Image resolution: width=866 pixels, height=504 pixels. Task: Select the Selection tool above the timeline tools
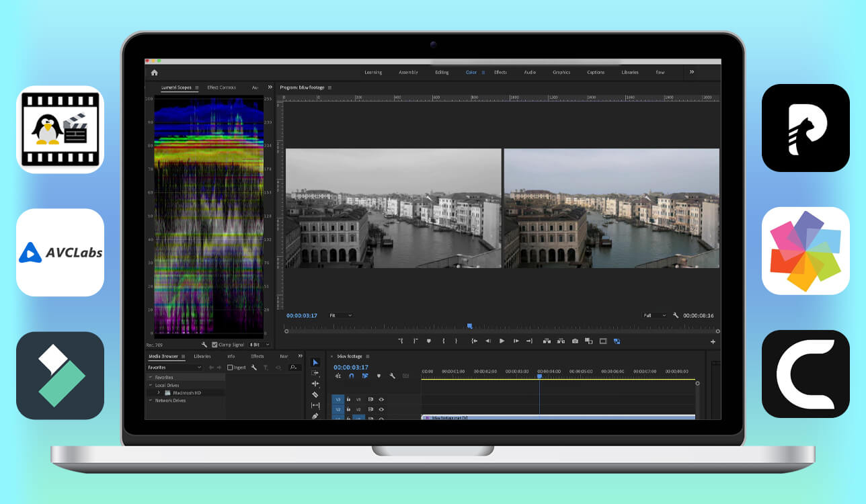click(x=315, y=362)
